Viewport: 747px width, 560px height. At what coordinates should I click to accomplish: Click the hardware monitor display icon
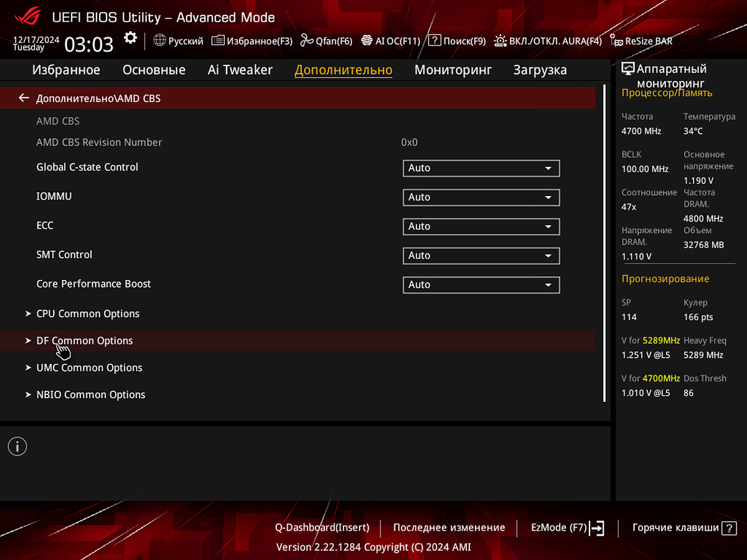pyautogui.click(x=628, y=69)
